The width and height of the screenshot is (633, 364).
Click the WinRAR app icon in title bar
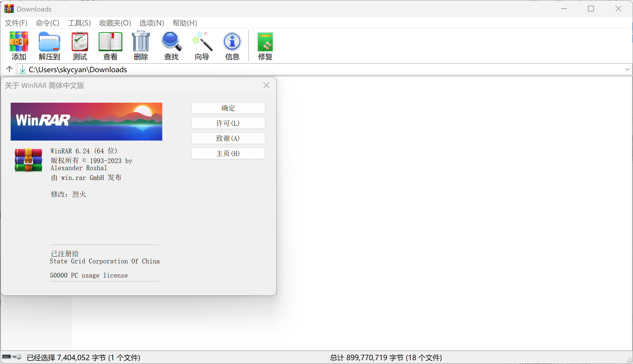(9, 9)
